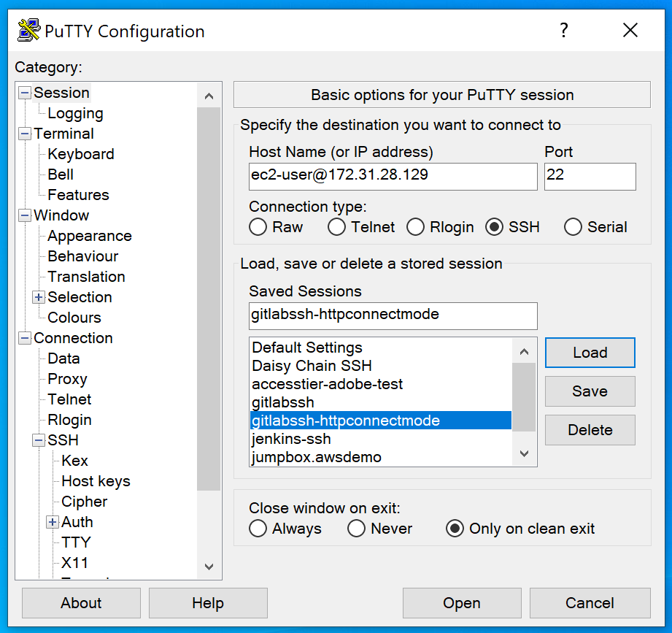Open the Logging category
Screen dimensions: 672x633
tap(75, 113)
